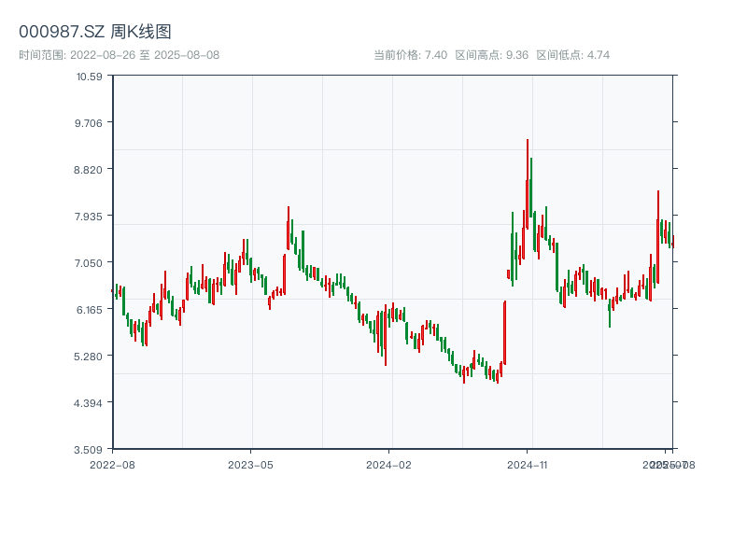Screen dimensions: 747x560
Task: Click the 2024-11 x-axis tick label
Action: [x=528, y=465]
